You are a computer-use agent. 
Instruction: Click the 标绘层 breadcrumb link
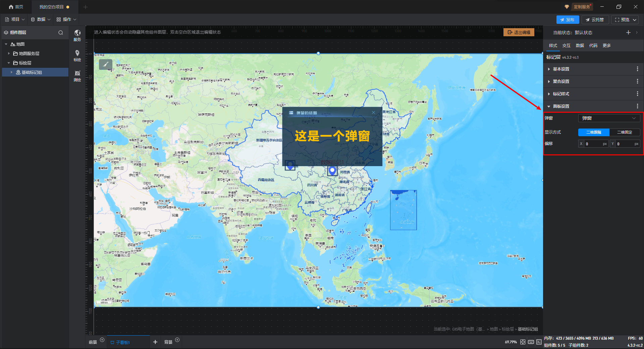tap(507, 329)
